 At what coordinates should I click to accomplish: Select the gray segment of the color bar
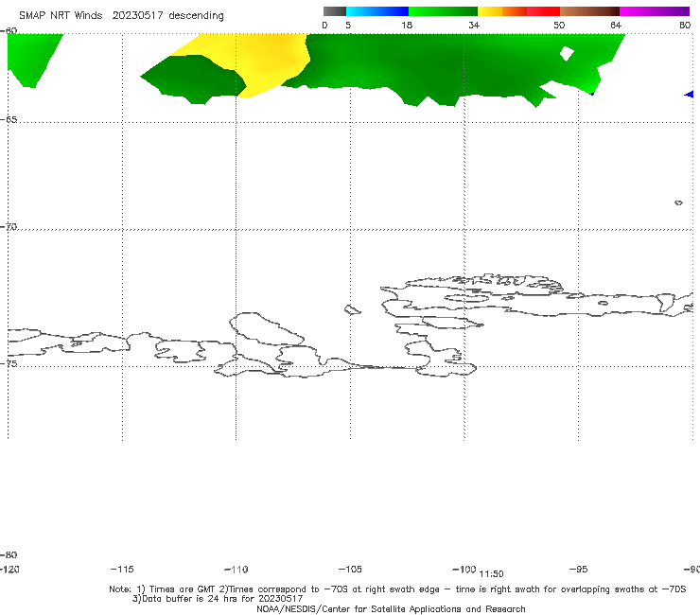coord(335,11)
